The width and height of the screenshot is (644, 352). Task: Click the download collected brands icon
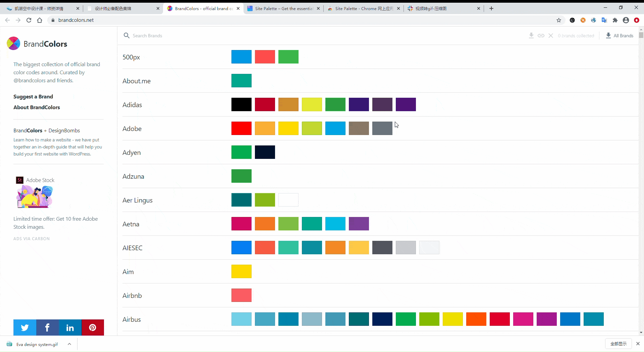click(531, 36)
